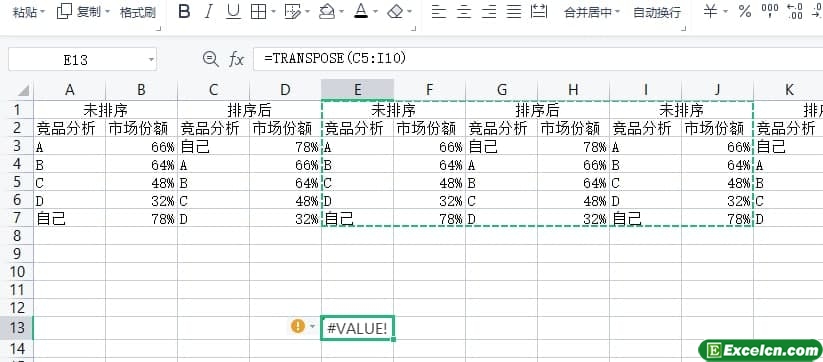Screen dimensions: 823x362
Task: Click the copy icon
Action: coord(64,12)
